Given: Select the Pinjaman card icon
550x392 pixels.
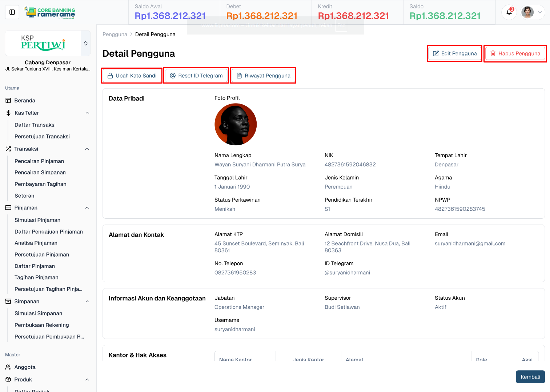Looking at the screenshot, I should pos(8,207).
